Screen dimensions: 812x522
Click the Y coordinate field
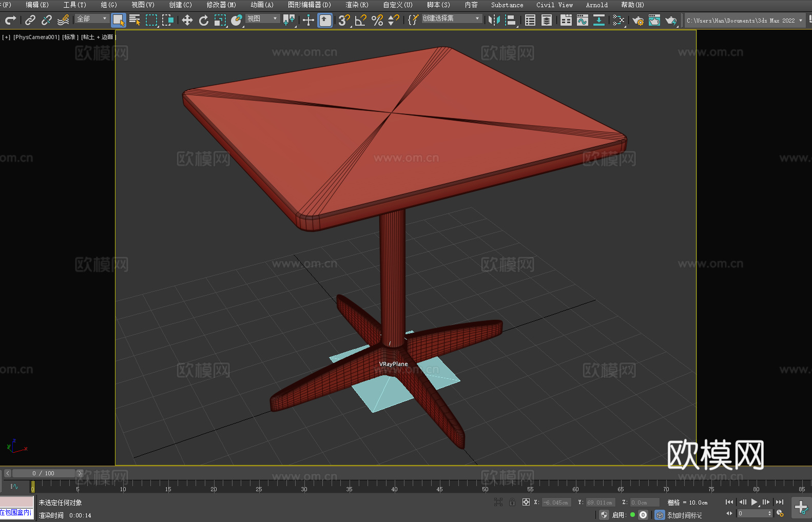point(600,502)
